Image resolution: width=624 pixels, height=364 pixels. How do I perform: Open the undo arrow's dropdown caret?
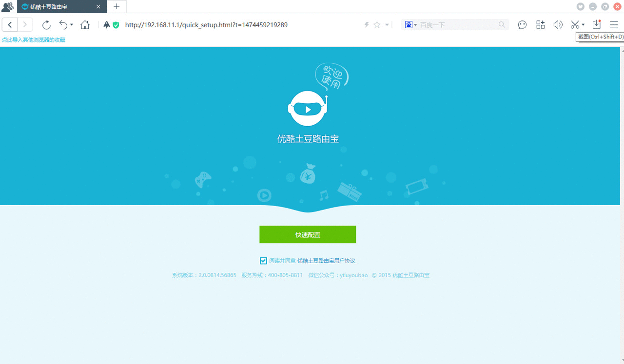click(x=72, y=25)
